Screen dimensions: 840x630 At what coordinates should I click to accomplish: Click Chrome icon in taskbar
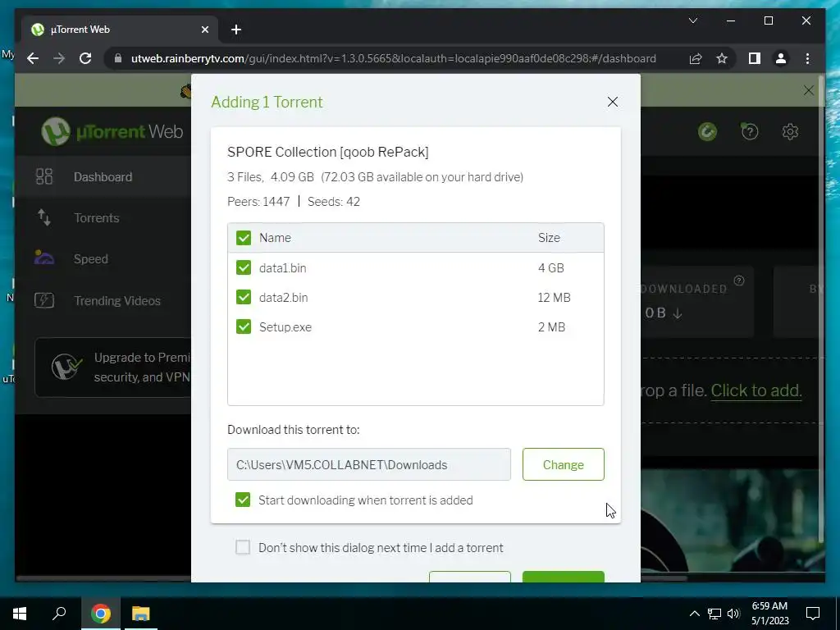pyautogui.click(x=100, y=614)
